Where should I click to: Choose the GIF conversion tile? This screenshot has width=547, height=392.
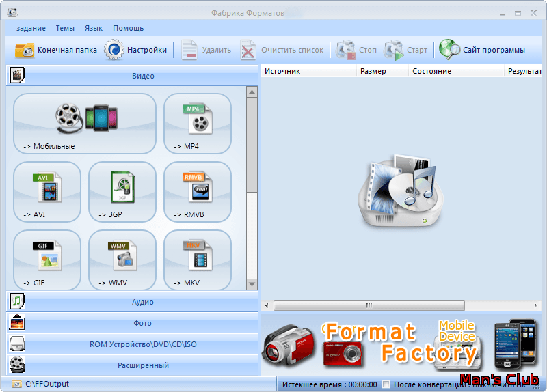click(47, 260)
